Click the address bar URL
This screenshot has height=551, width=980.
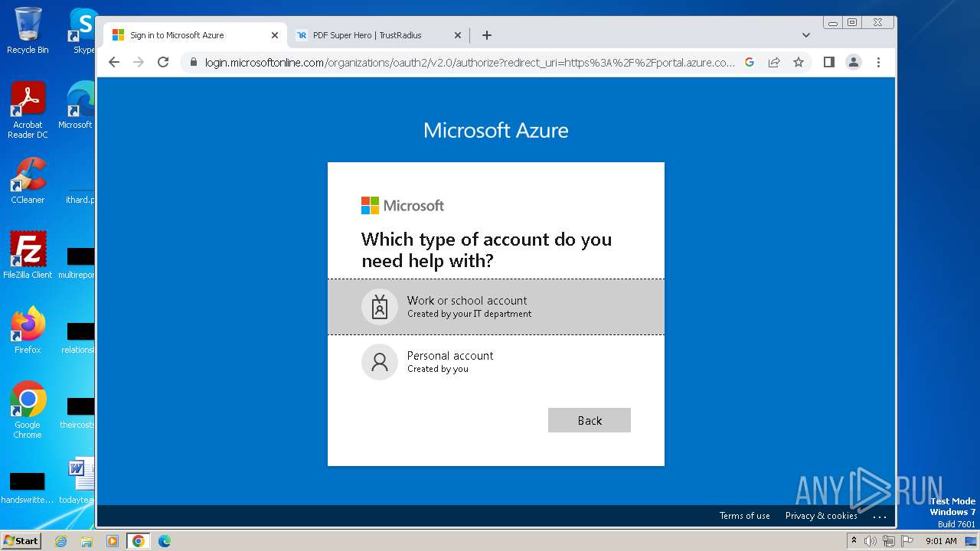[470, 62]
